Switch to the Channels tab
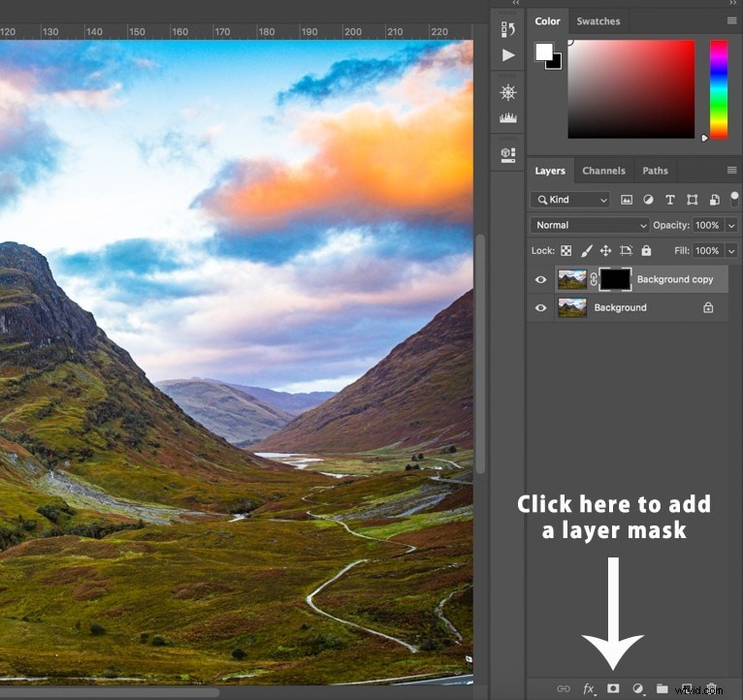The height and width of the screenshot is (700, 743). coord(603,171)
